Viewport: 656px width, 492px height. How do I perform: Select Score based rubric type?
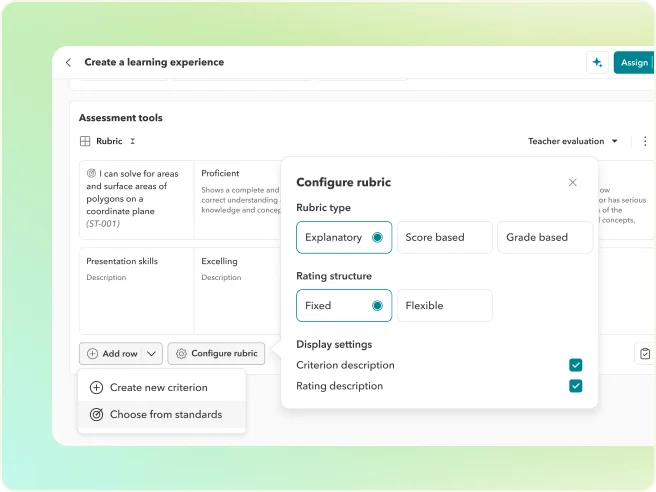pos(444,237)
